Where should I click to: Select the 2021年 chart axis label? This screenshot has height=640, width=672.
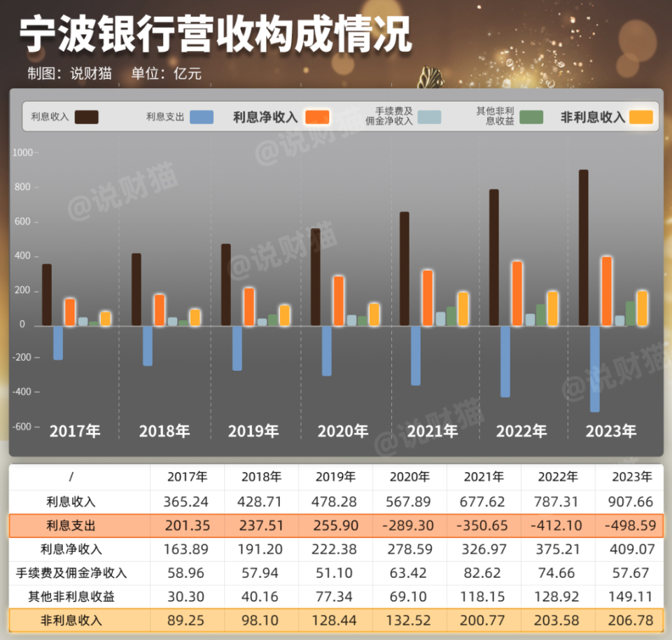coord(433,431)
